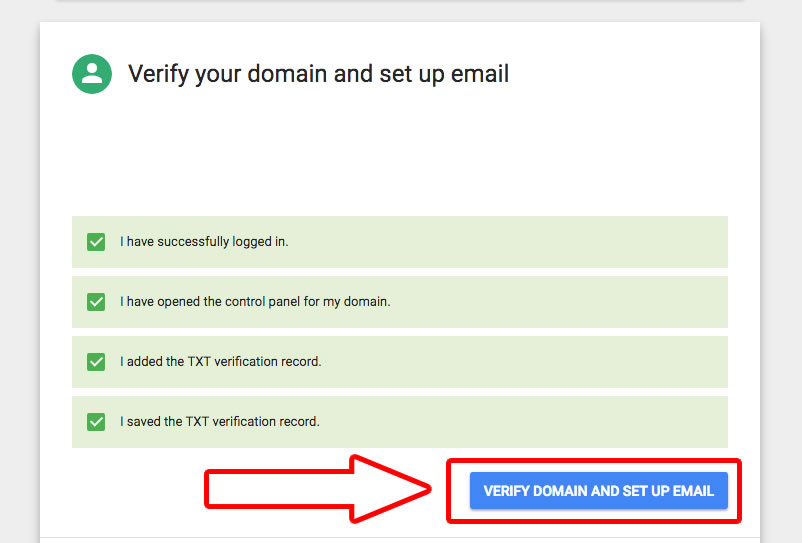This screenshot has width=802, height=543.
Task: Click blank white space between heading and checklist
Action: coord(400,160)
